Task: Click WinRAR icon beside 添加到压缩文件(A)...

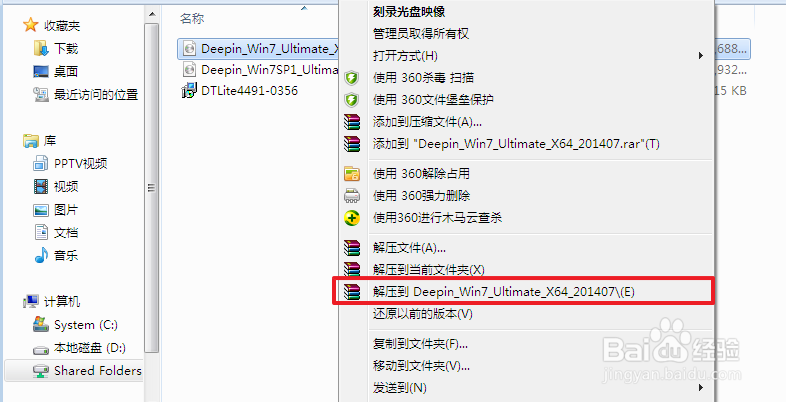Action: click(x=352, y=122)
